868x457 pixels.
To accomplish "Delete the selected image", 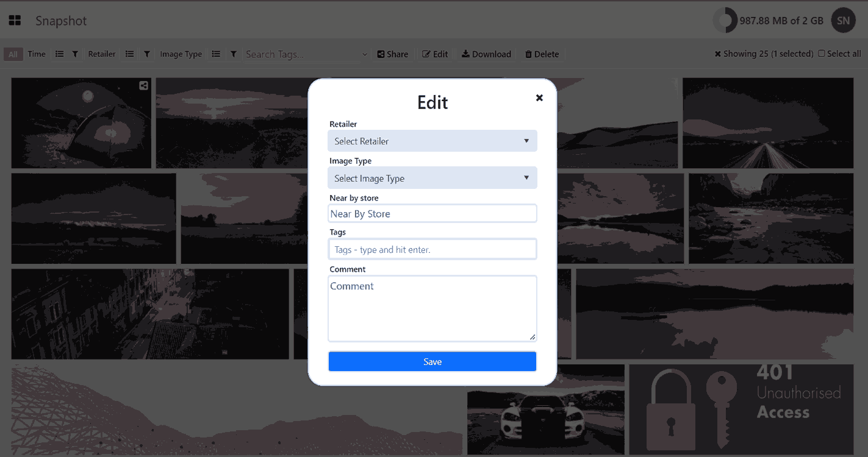I will [542, 54].
